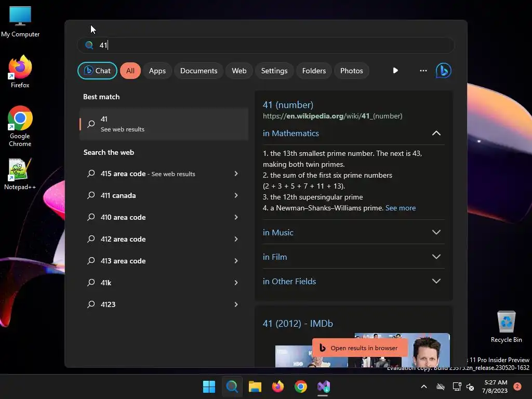The width and height of the screenshot is (532, 399).
Task: Click the OneDrive cloud tray icon
Action: coord(441,387)
